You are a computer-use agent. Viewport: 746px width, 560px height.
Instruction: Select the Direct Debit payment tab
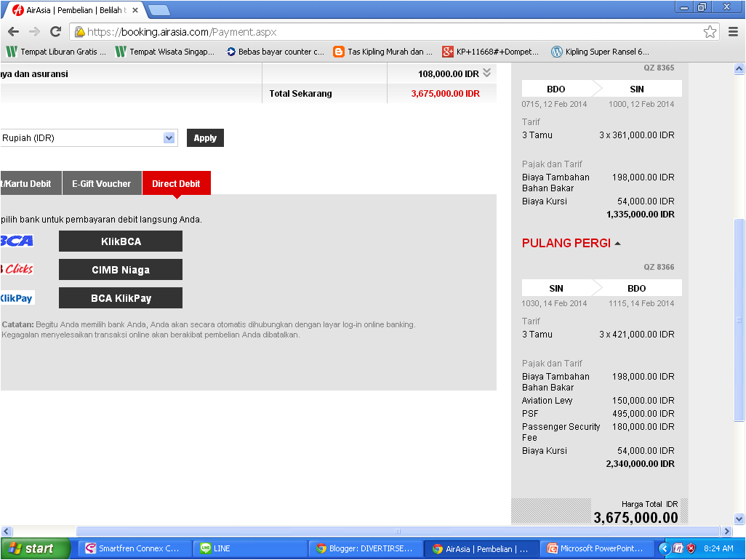[176, 183]
